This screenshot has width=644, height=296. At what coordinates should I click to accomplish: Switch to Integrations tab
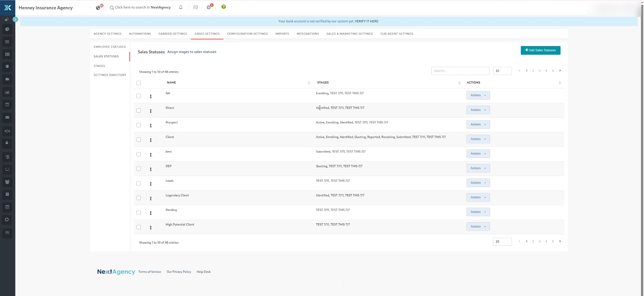[308, 34]
